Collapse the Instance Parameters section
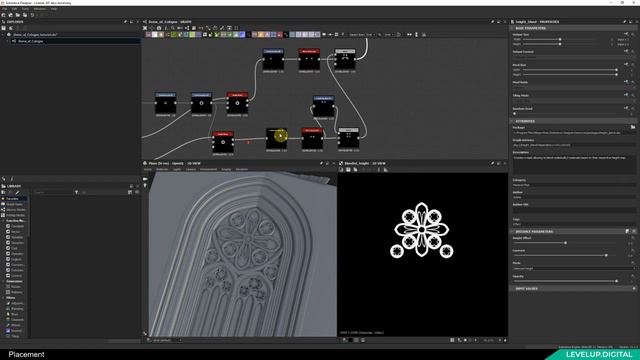640x360 pixels. pyautogui.click(x=512, y=231)
